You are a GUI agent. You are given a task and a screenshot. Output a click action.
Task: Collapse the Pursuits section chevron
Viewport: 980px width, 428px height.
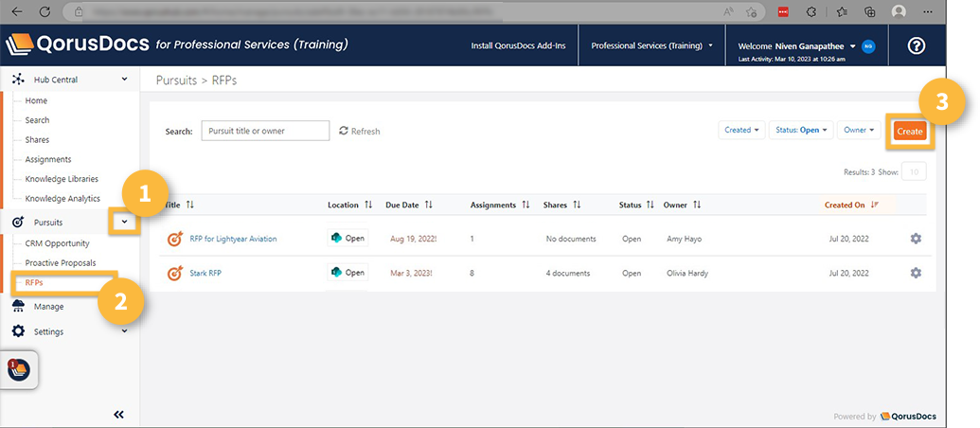click(124, 222)
